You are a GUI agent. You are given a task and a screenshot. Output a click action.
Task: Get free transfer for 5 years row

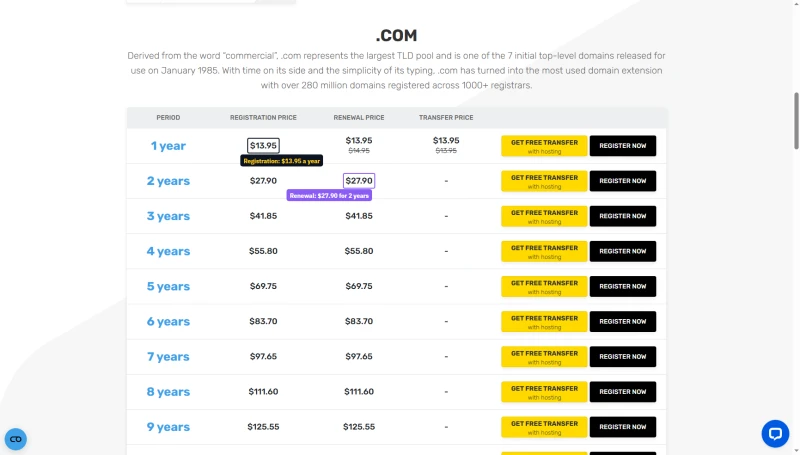click(x=544, y=287)
